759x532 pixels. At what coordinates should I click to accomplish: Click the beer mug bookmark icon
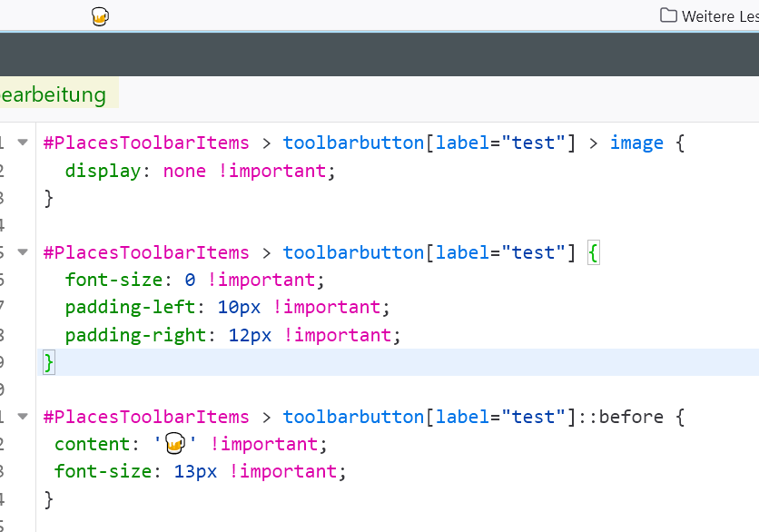101,16
